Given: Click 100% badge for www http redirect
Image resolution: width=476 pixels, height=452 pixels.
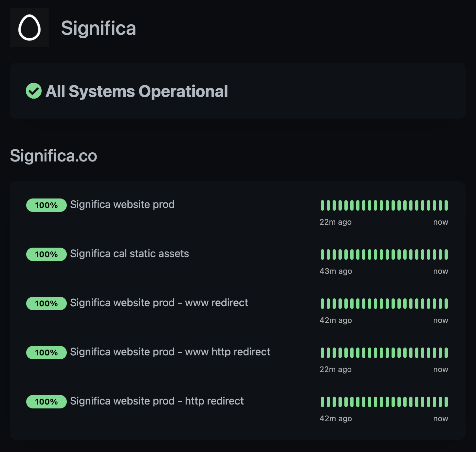Looking at the screenshot, I should tap(46, 353).
